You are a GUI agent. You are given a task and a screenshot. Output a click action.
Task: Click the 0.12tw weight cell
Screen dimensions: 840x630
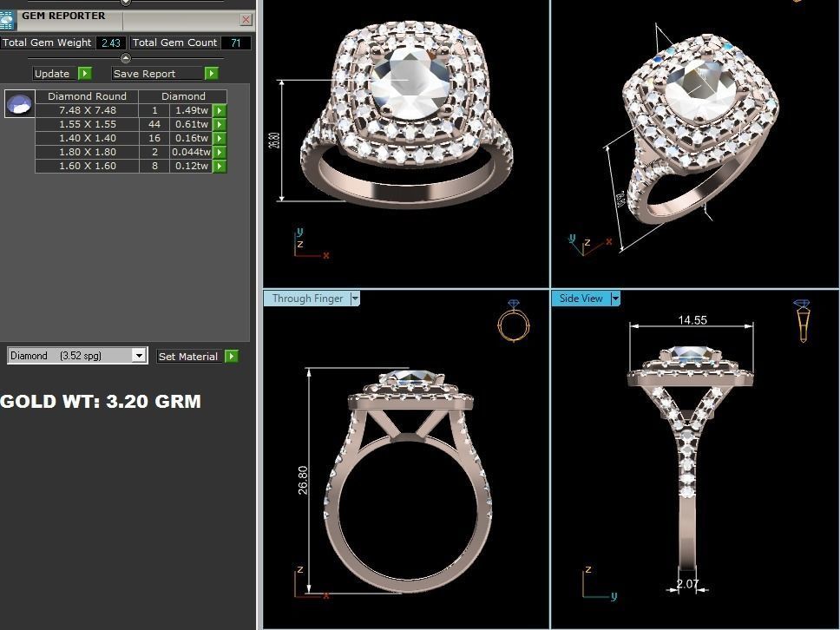pos(191,166)
